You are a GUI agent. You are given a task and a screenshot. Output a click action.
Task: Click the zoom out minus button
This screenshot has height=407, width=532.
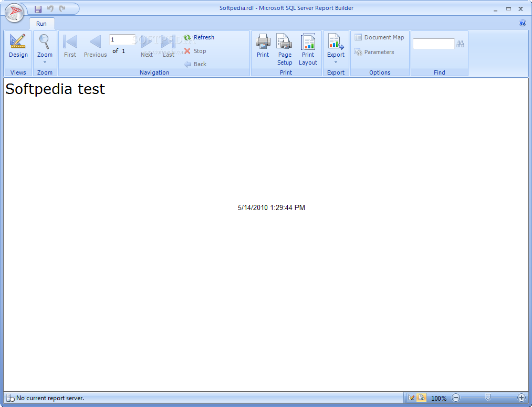tap(456, 398)
